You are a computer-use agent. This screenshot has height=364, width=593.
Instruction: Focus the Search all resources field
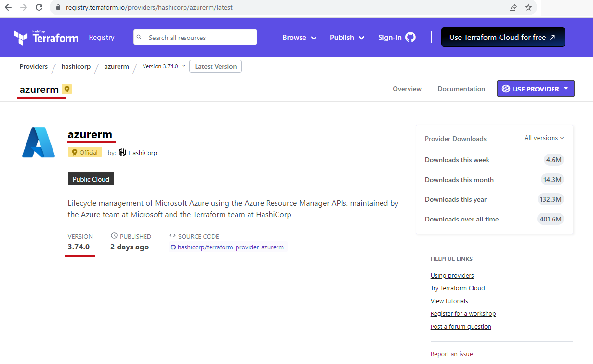[195, 38]
